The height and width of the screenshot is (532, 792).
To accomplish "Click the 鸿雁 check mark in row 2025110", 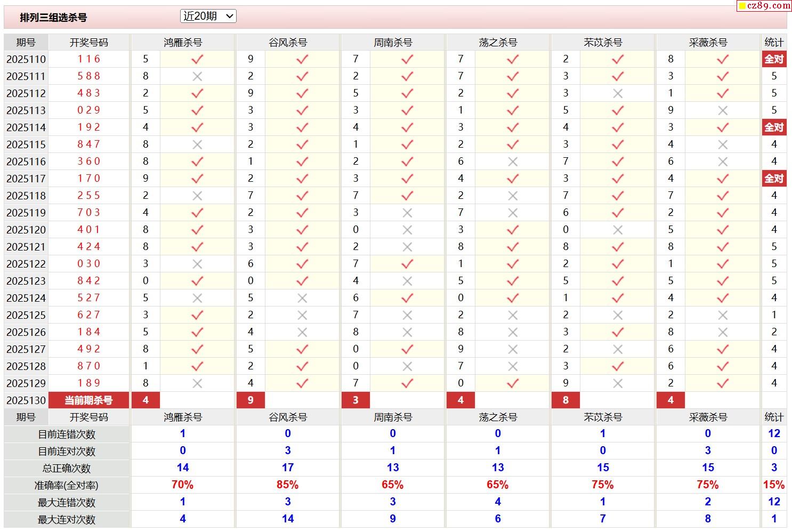I will (x=197, y=59).
